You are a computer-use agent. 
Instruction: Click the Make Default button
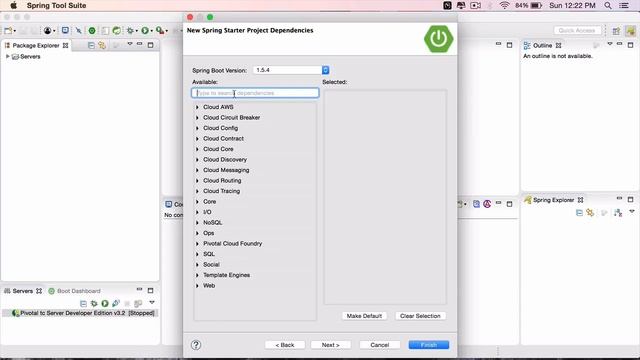364,316
